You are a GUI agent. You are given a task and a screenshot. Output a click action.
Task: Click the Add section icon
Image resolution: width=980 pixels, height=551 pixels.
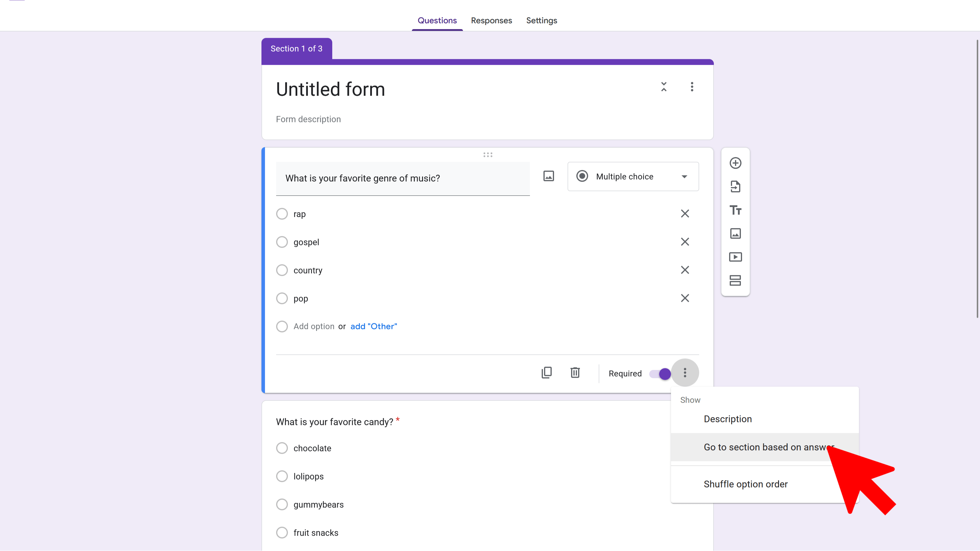point(735,281)
